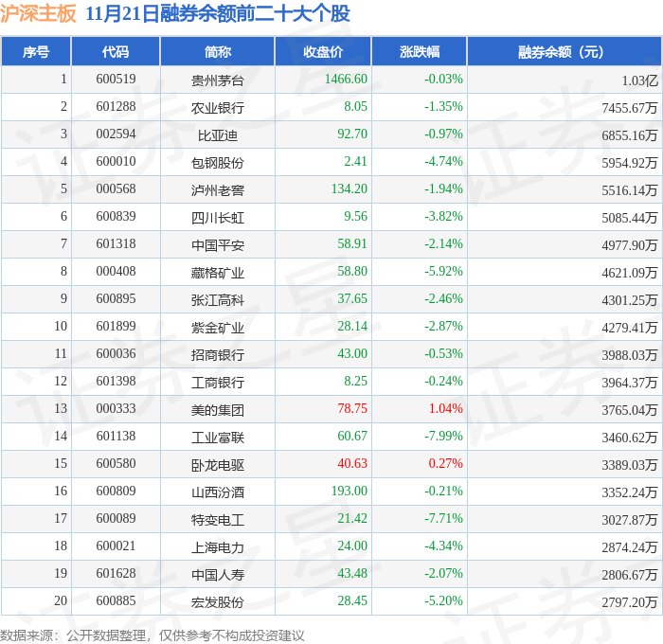Click stock code 600885
This screenshot has height=644, width=663.
point(116,601)
